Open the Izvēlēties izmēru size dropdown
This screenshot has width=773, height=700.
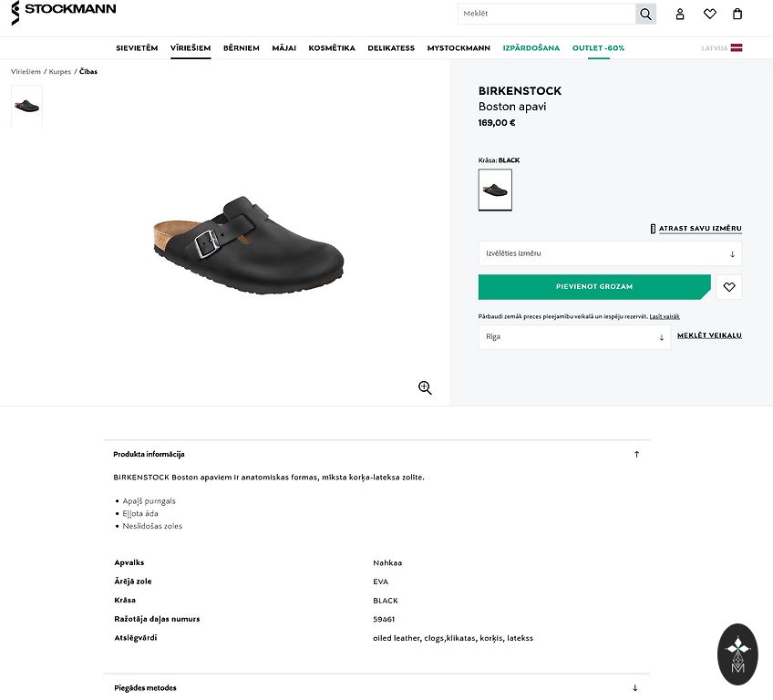point(609,253)
